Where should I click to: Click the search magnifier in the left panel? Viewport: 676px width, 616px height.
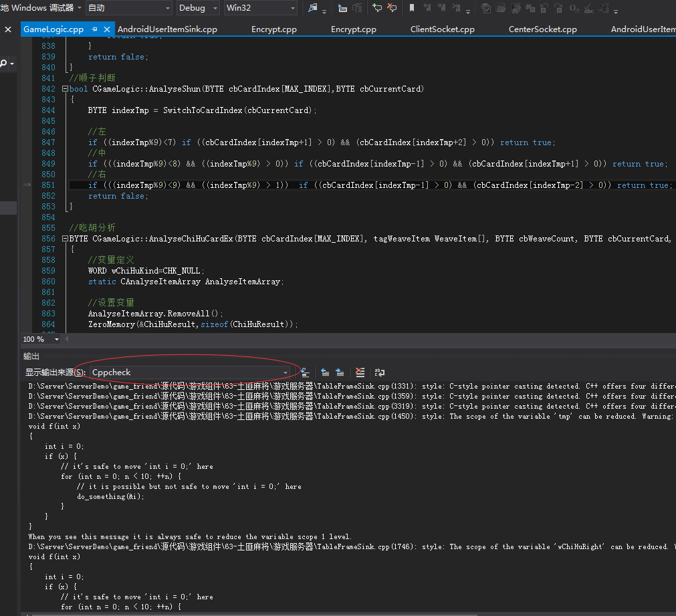click(x=3, y=64)
